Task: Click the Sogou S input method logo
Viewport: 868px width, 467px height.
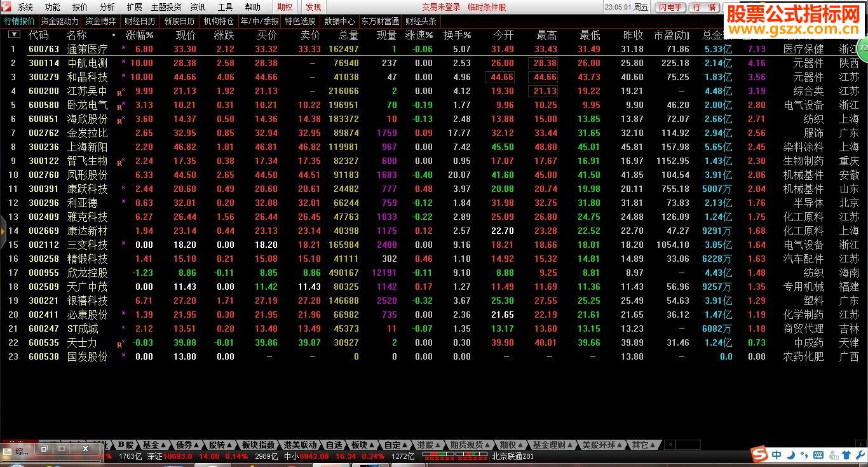Action: 759,454
